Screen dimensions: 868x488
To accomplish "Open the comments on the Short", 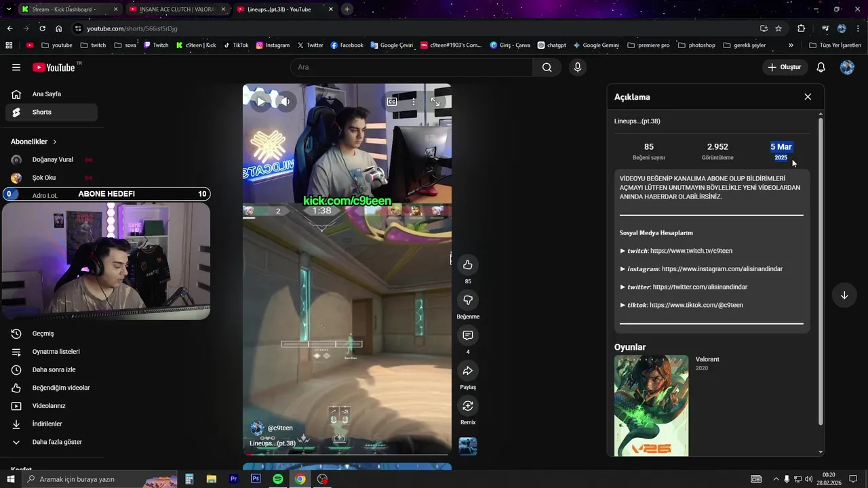I will pos(468,335).
